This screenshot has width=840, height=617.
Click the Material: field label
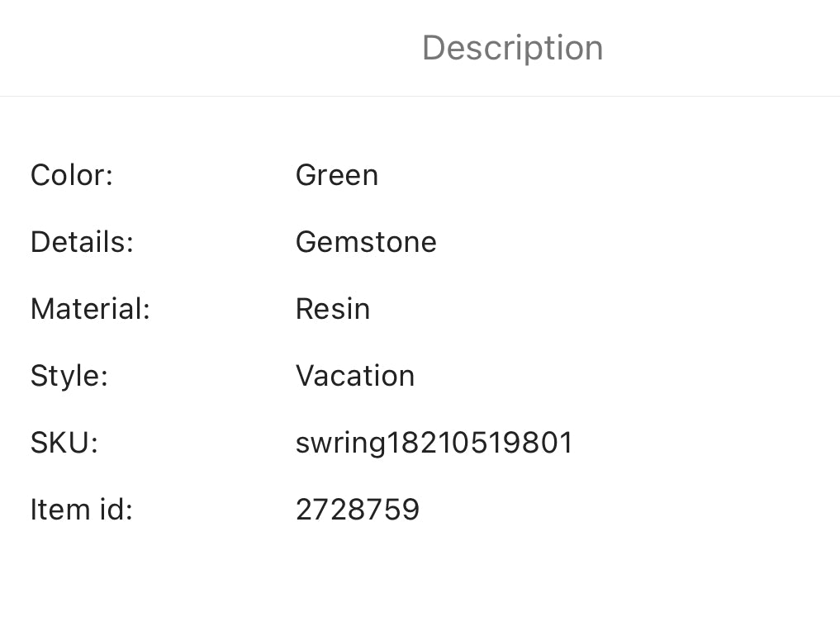[90, 309]
